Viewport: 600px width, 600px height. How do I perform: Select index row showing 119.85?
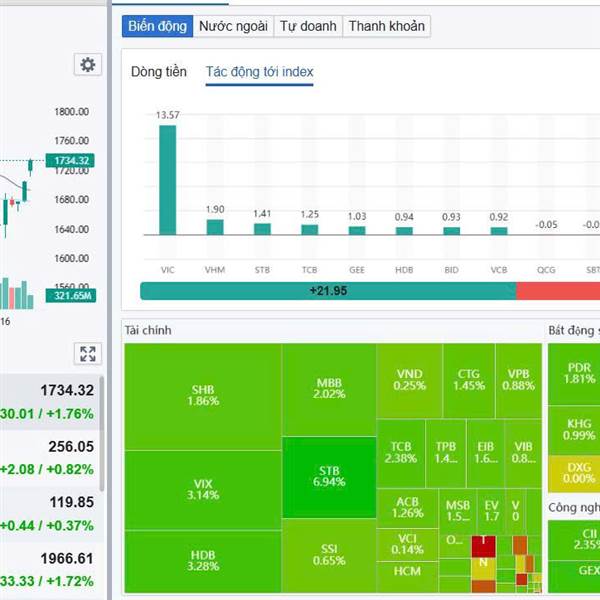[x=50, y=514]
